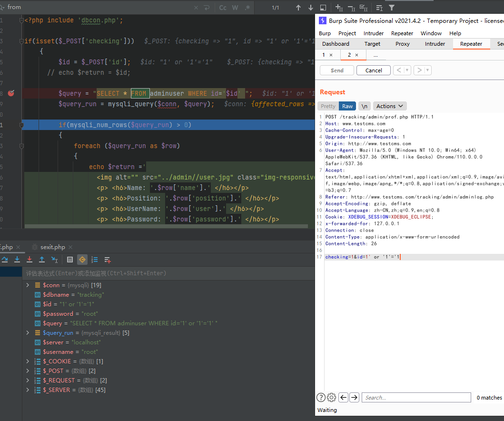The image size is (504, 421).
Task: Add selection for next occurrence
Action: pyautogui.click(x=339, y=8)
